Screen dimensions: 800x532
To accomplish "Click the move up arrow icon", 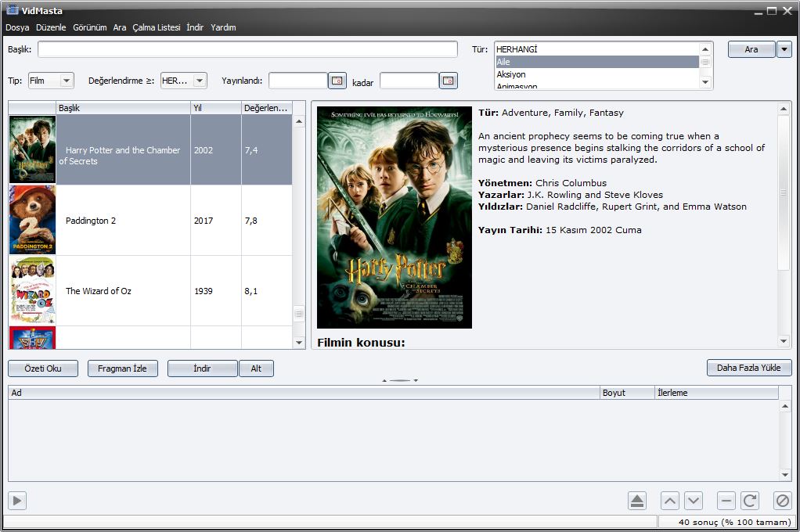I will [670, 501].
